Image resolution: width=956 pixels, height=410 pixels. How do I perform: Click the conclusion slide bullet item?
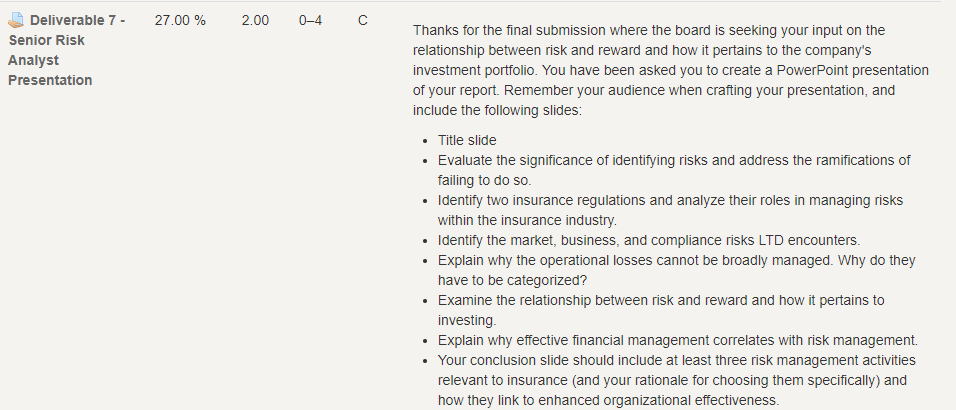[x=676, y=380]
